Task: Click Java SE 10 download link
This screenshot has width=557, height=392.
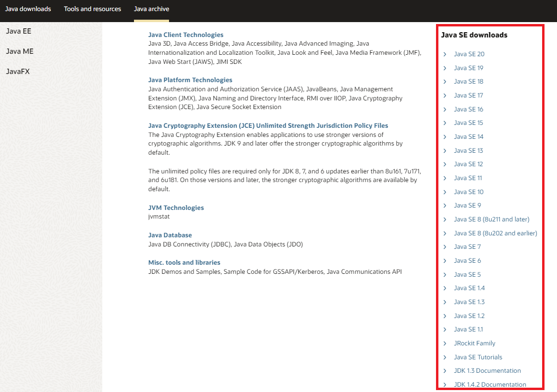Action: click(x=469, y=192)
